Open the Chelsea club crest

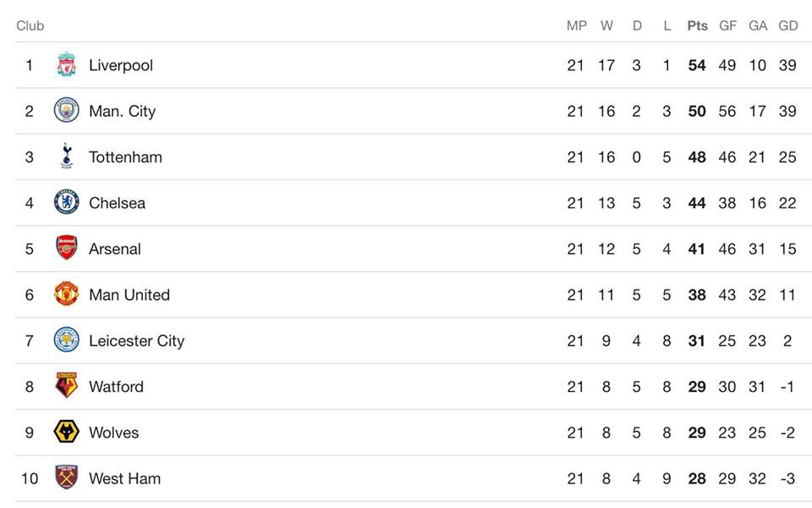66,202
